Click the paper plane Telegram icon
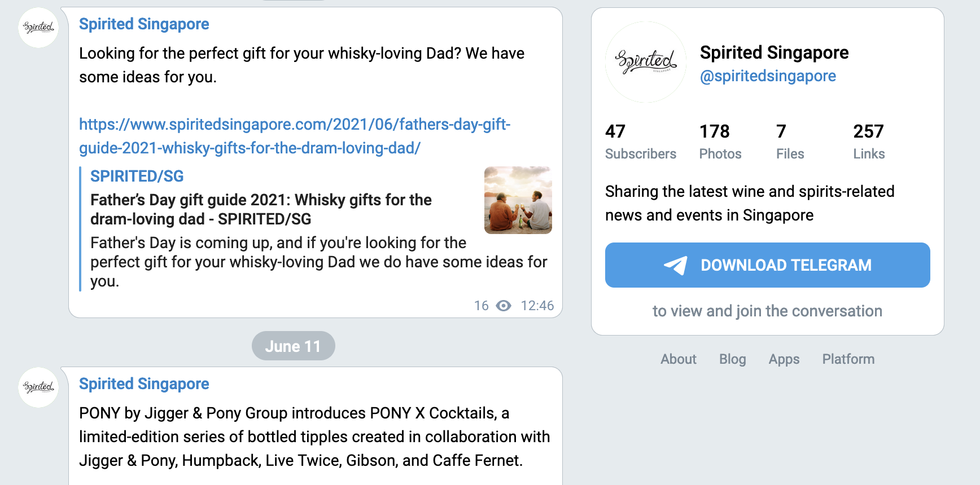The image size is (980, 485). pos(675,265)
